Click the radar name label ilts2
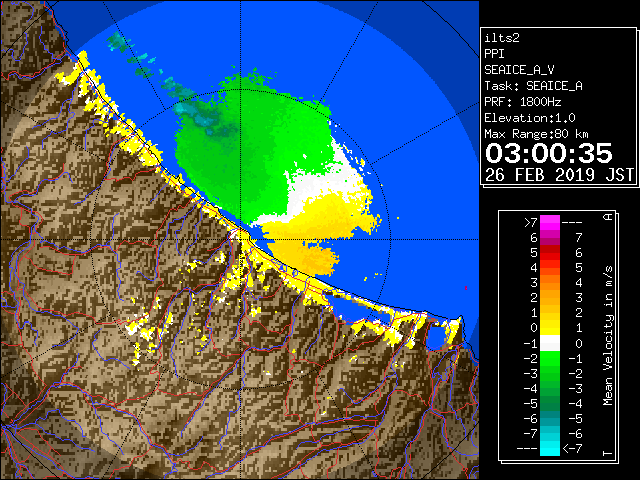The height and width of the screenshot is (480, 640). [502, 38]
